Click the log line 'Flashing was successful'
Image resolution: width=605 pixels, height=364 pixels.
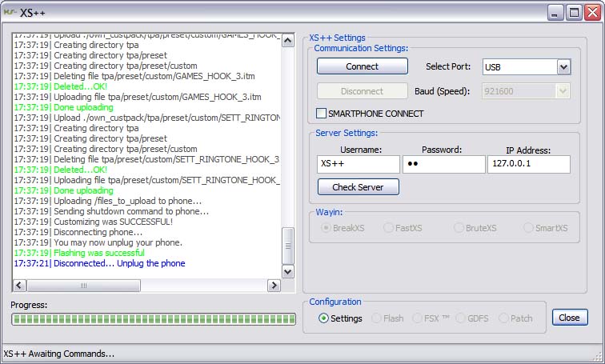click(79, 253)
